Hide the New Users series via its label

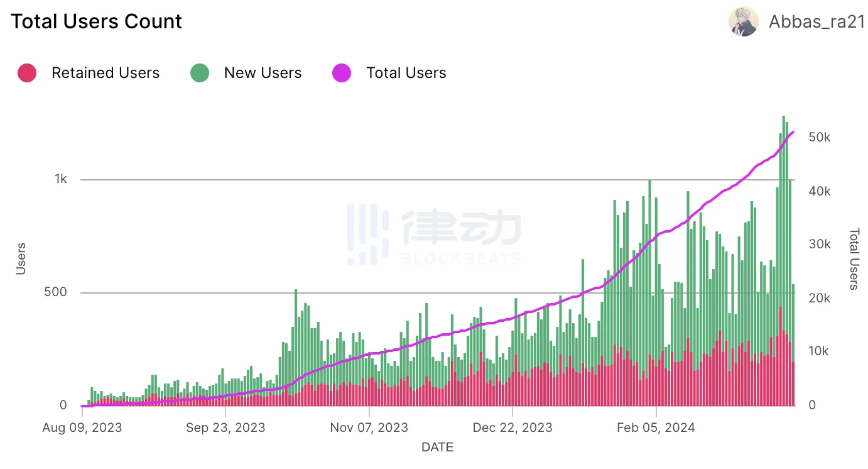click(x=263, y=73)
